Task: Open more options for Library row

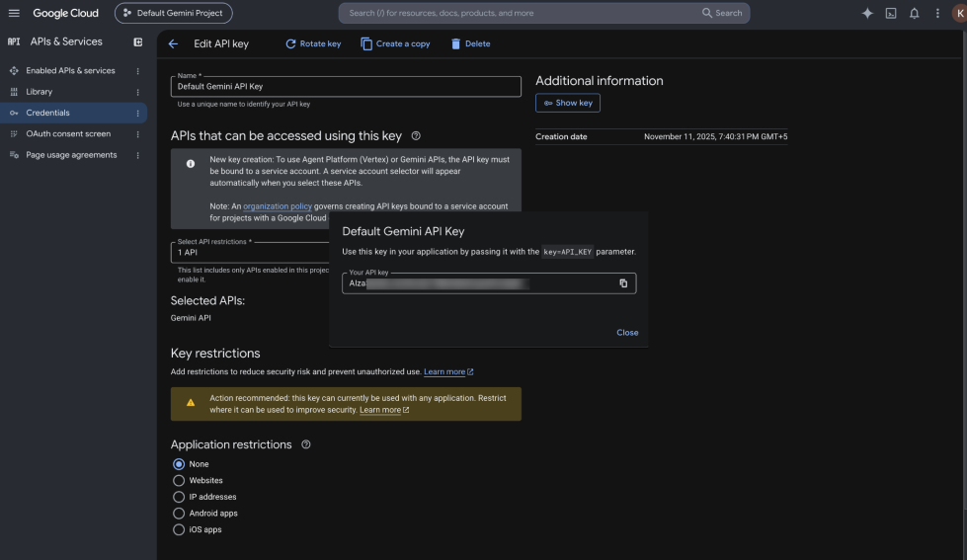Action: pyautogui.click(x=137, y=92)
